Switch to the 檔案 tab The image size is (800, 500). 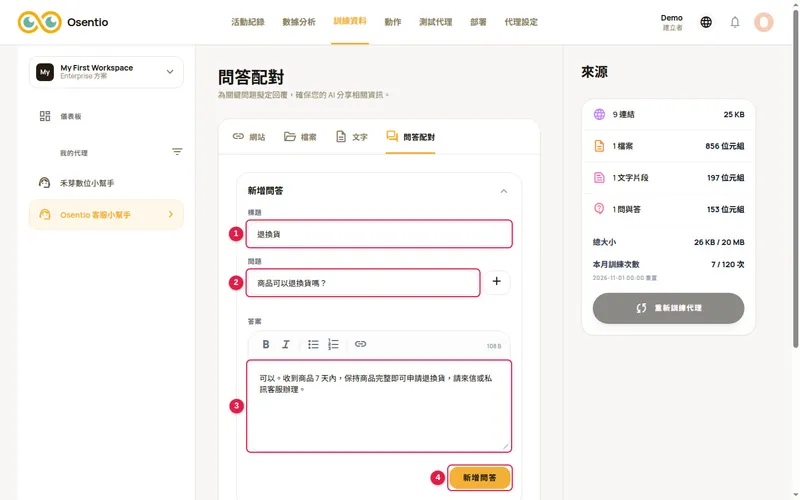(300, 137)
